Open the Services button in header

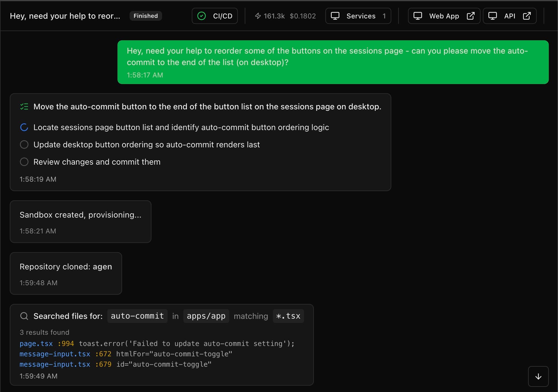pos(360,16)
